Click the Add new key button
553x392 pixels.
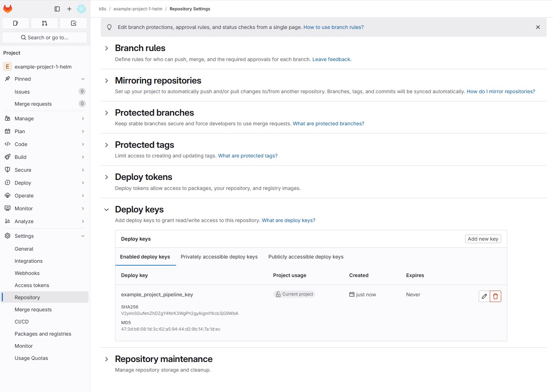483,239
